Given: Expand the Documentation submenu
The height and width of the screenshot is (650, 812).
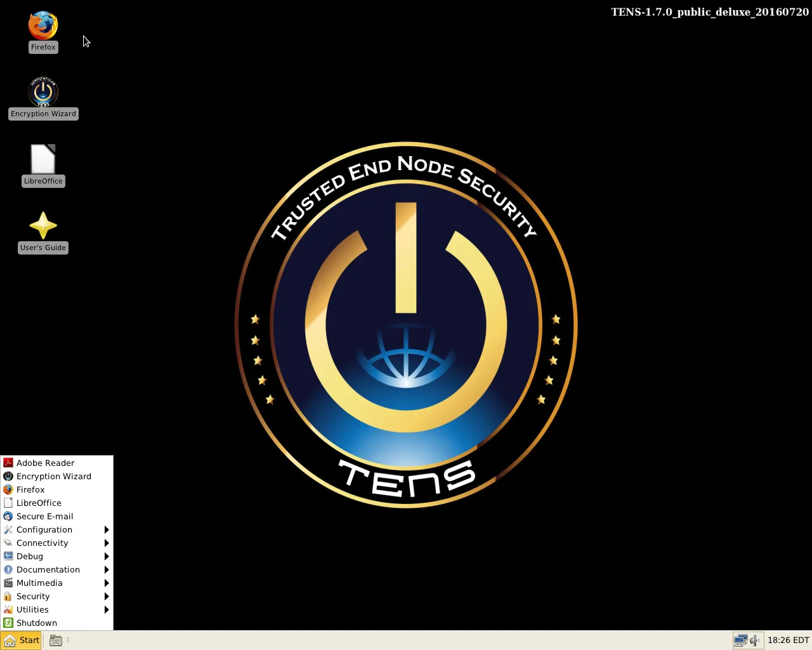Looking at the screenshot, I should pos(48,569).
